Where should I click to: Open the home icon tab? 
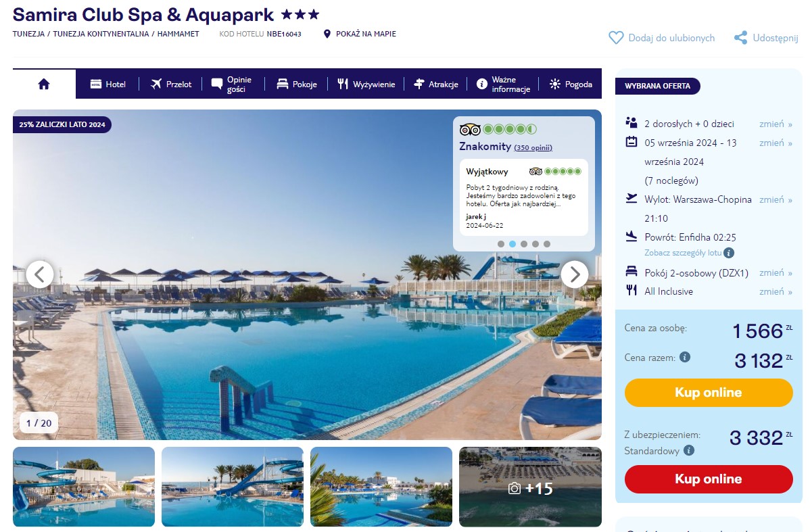point(44,84)
